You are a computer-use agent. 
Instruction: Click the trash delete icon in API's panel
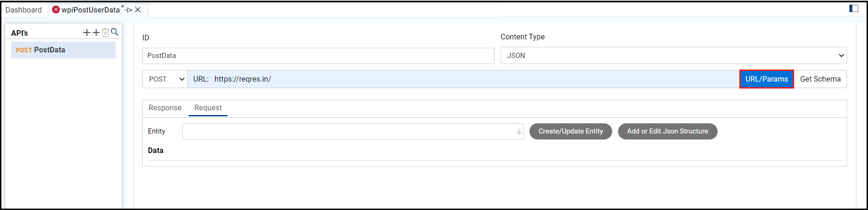click(105, 32)
